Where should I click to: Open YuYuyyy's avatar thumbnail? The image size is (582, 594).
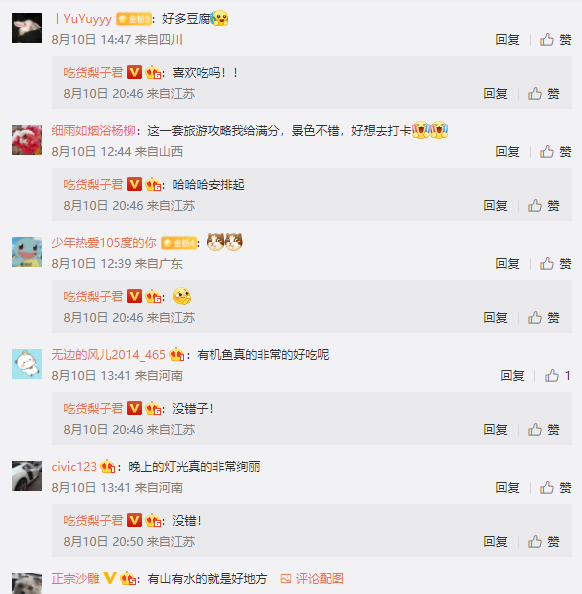pos(27,28)
